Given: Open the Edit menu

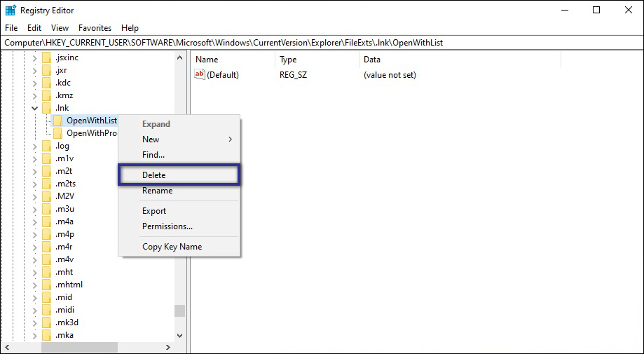Looking at the screenshot, I should click(34, 28).
